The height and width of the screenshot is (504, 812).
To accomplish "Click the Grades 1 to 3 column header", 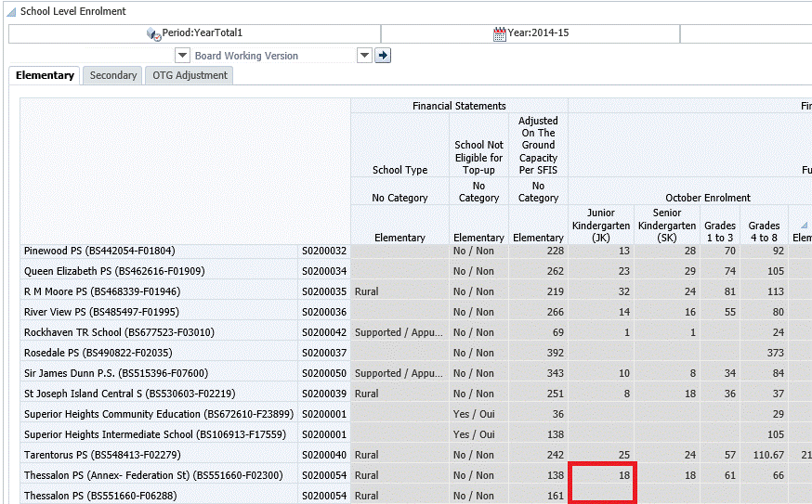I will click(x=719, y=231).
